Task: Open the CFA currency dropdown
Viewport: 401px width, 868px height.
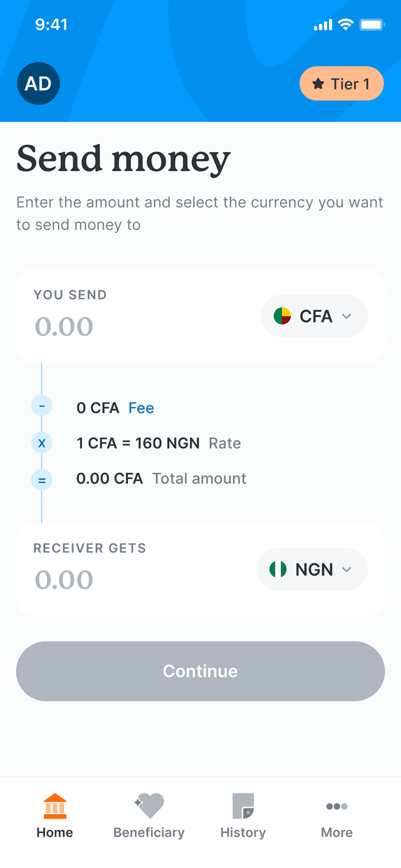Action: tap(314, 316)
